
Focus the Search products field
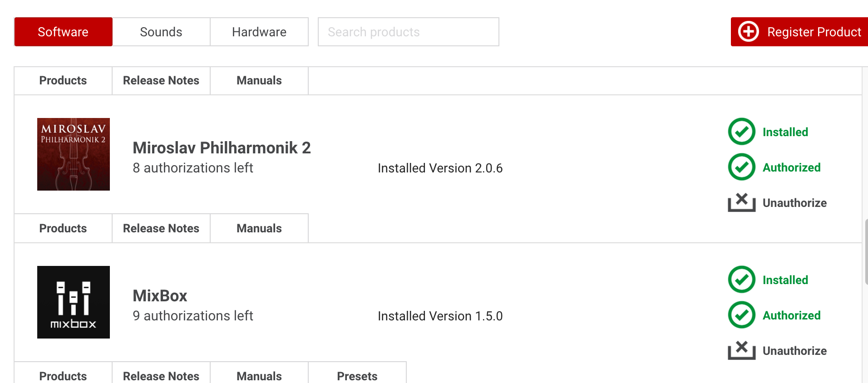coord(409,32)
